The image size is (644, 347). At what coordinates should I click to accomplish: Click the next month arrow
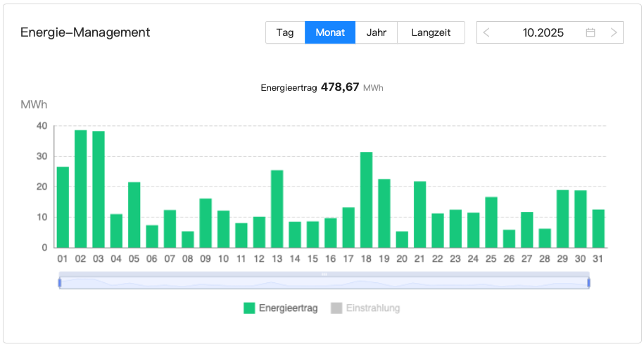click(614, 32)
